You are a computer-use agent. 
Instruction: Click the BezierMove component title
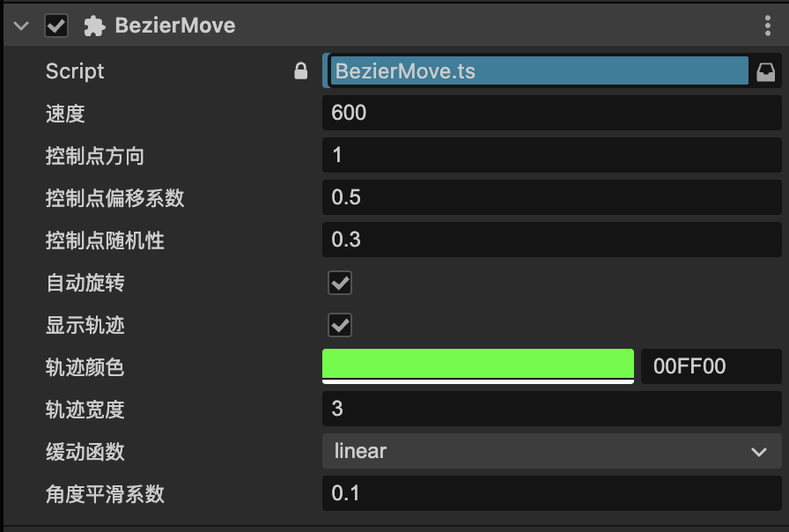point(175,26)
